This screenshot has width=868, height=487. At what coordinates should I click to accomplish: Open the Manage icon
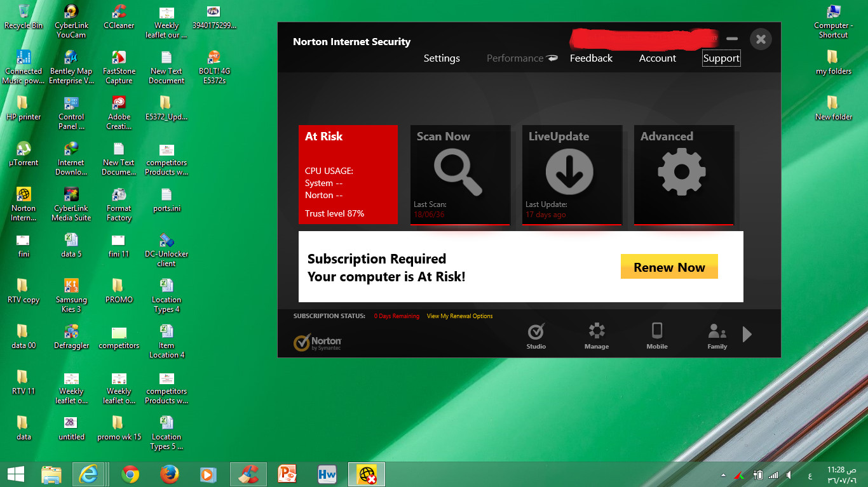pyautogui.click(x=596, y=336)
